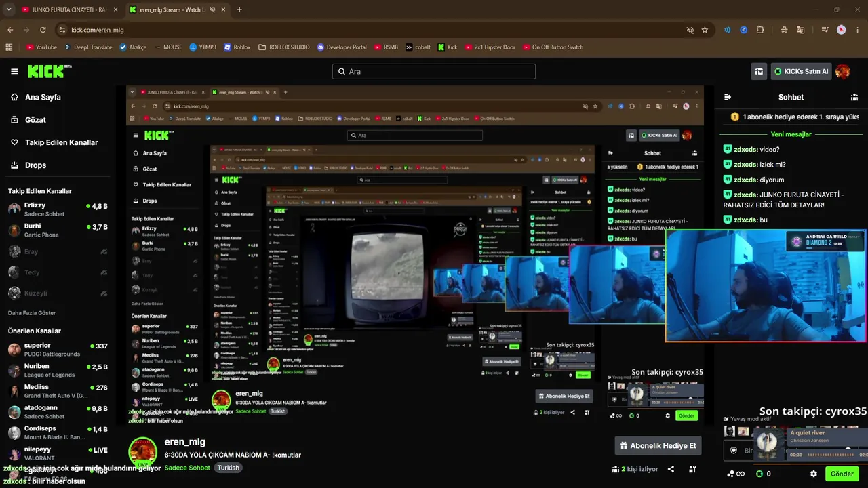This screenshot has width=868, height=488.
Task: Expand Daha Fazla Göster list
Action: pyautogui.click(x=32, y=313)
